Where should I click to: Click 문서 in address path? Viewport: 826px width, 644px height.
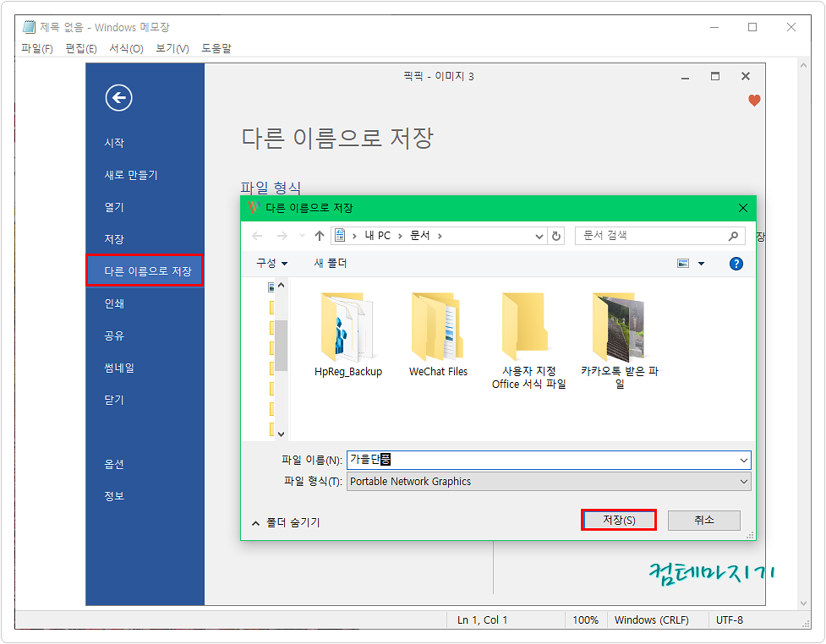[420, 236]
